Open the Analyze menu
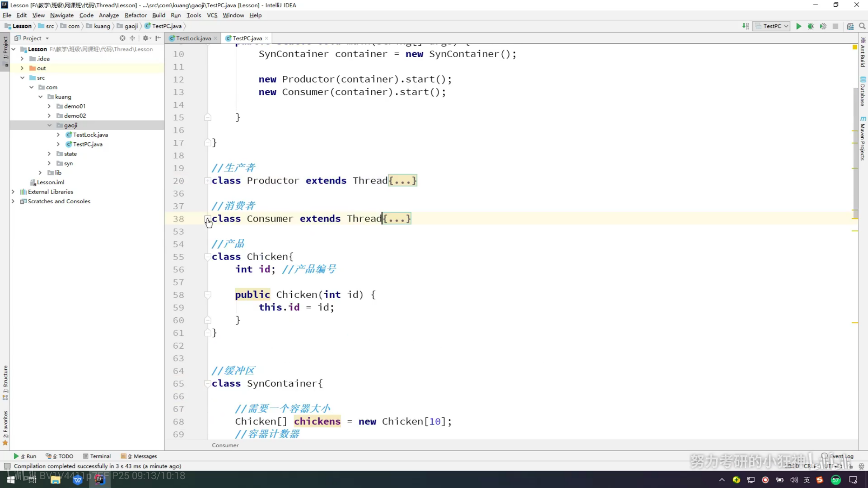868x488 pixels. [108, 15]
